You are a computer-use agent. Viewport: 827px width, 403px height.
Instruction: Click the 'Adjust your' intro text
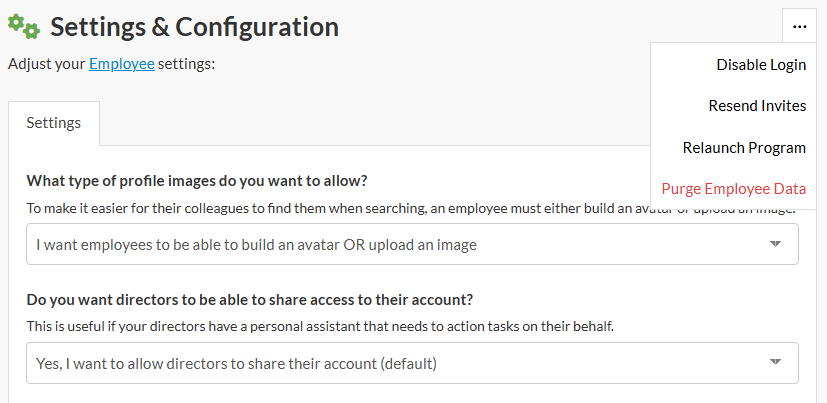click(47, 64)
